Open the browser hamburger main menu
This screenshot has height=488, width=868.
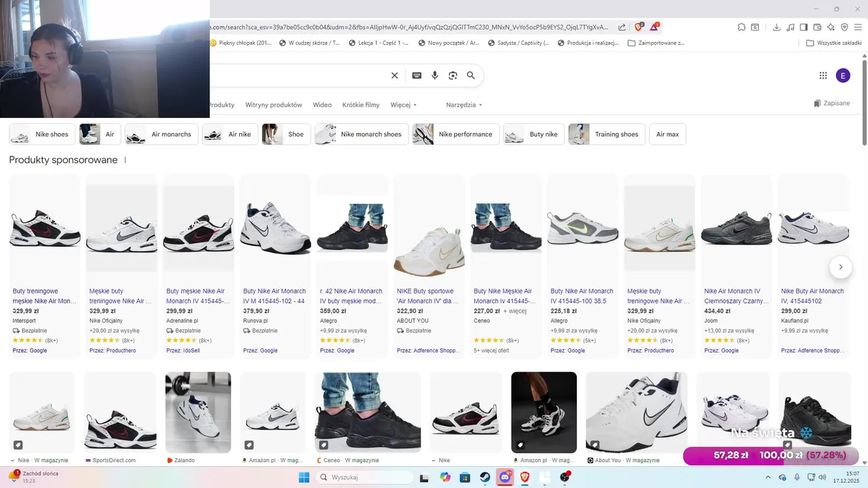point(858,27)
